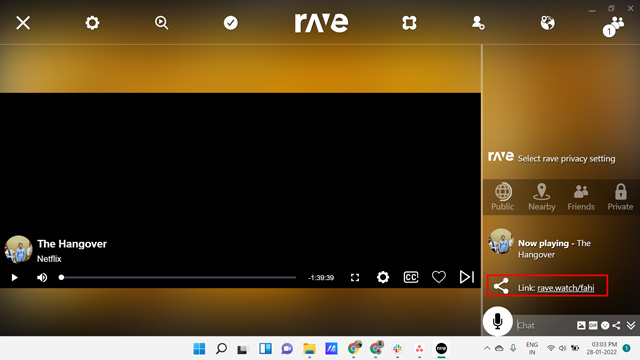The height and width of the screenshot is (360, 640).
Task: Like the video with heart icon
Action: 439,277
